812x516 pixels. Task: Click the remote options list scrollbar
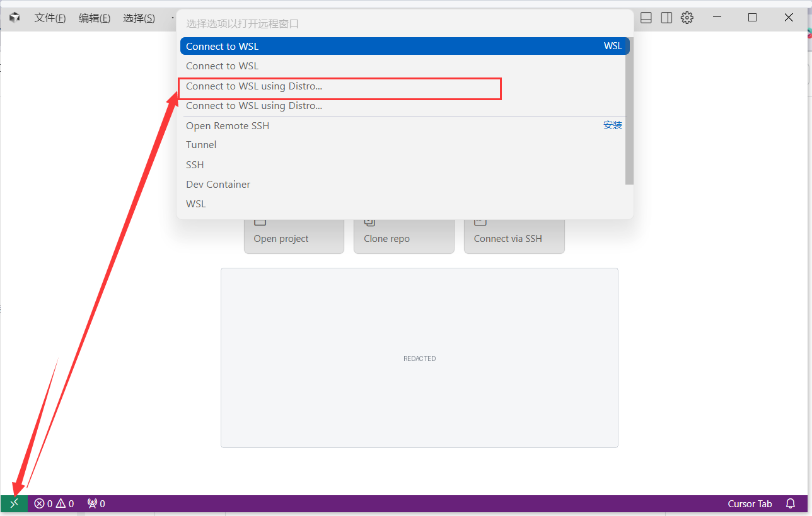pos(629,111)
